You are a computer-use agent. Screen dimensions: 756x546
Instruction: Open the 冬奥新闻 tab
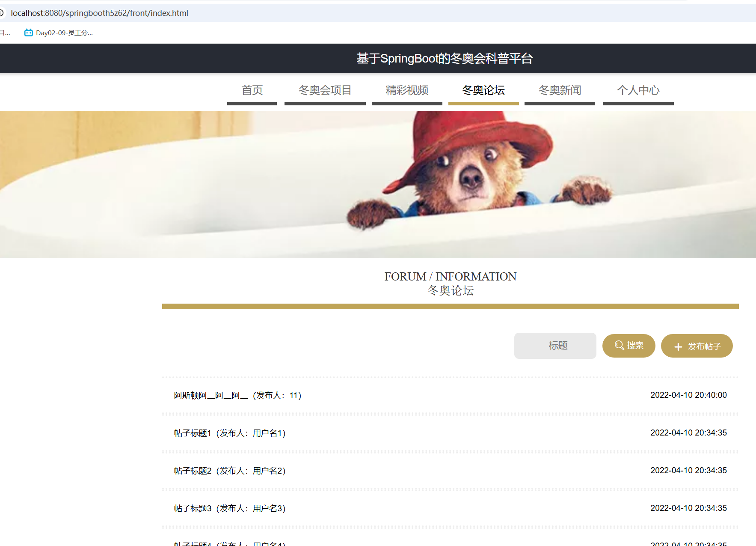560,90
